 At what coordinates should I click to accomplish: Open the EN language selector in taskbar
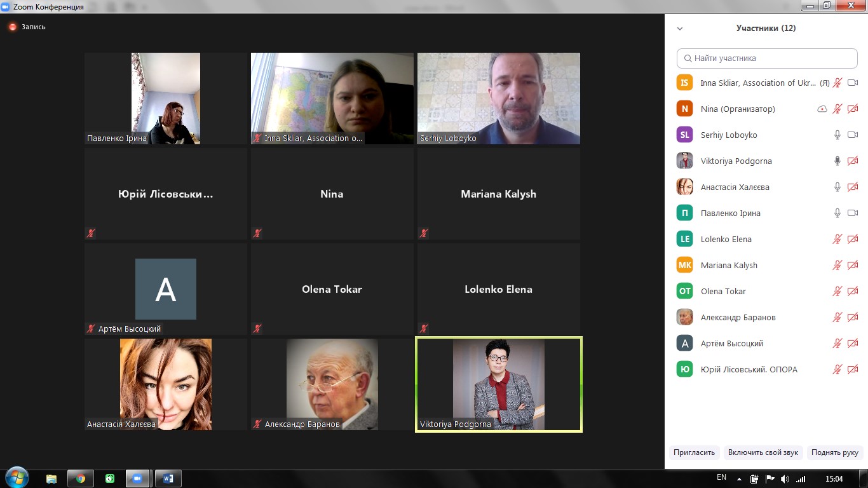pos(721,478)
